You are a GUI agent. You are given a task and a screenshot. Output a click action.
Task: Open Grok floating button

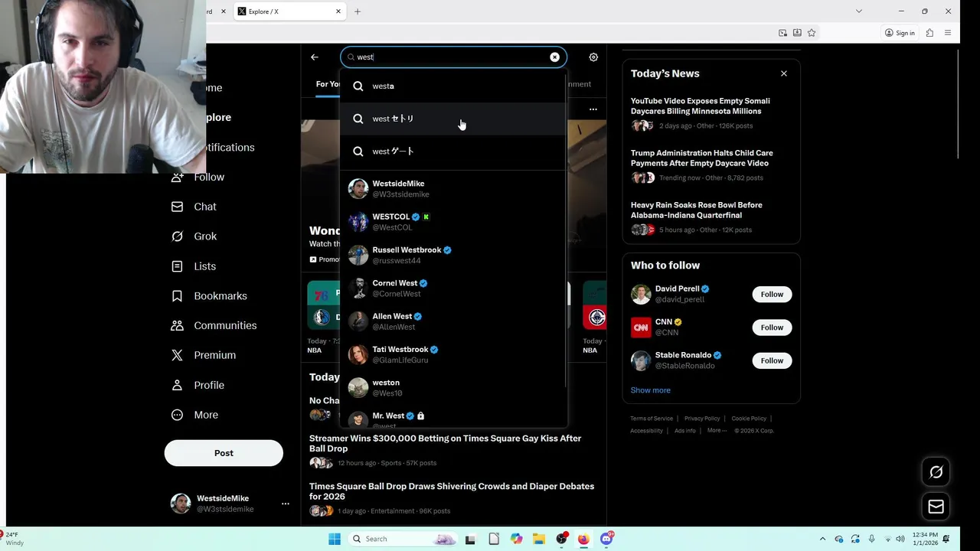click(936, 472)
